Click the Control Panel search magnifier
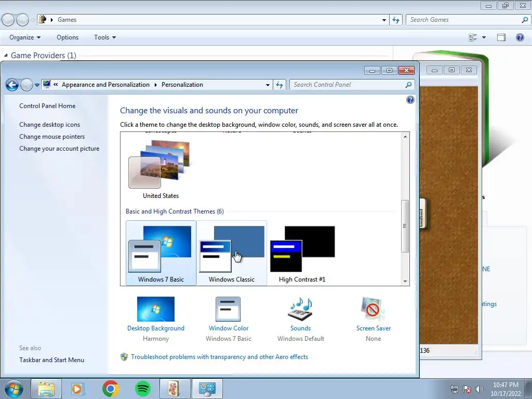The height and width of the screenshot is (399, 532). coord(408,85)
